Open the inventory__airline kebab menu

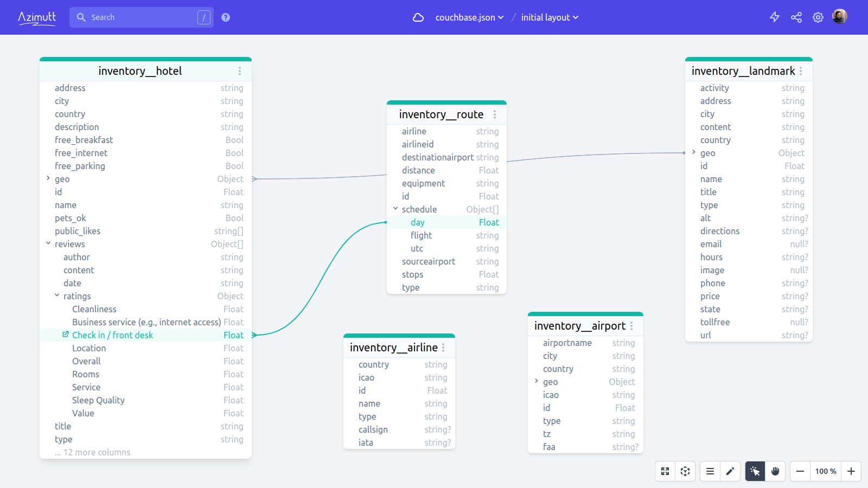pos(444,347)
